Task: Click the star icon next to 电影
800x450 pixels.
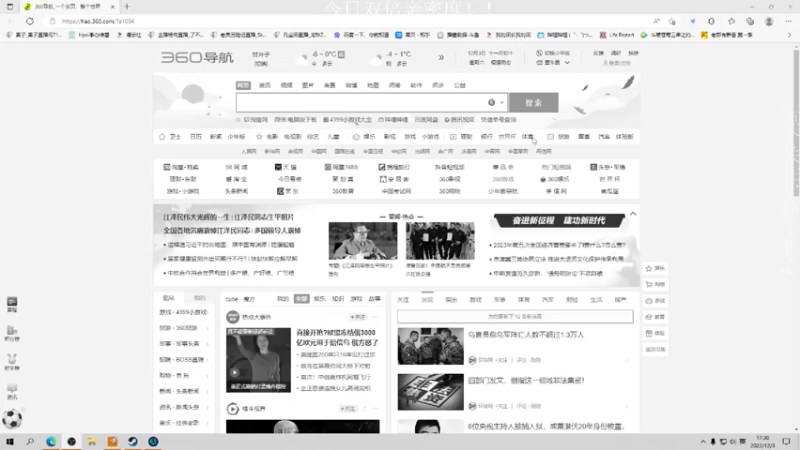Action: (x=259, y=137)
